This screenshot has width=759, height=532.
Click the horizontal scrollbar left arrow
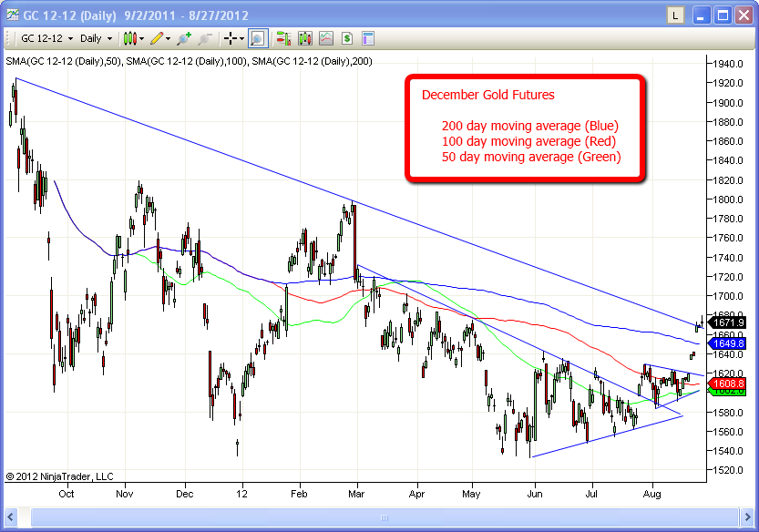tap(12, 517)
